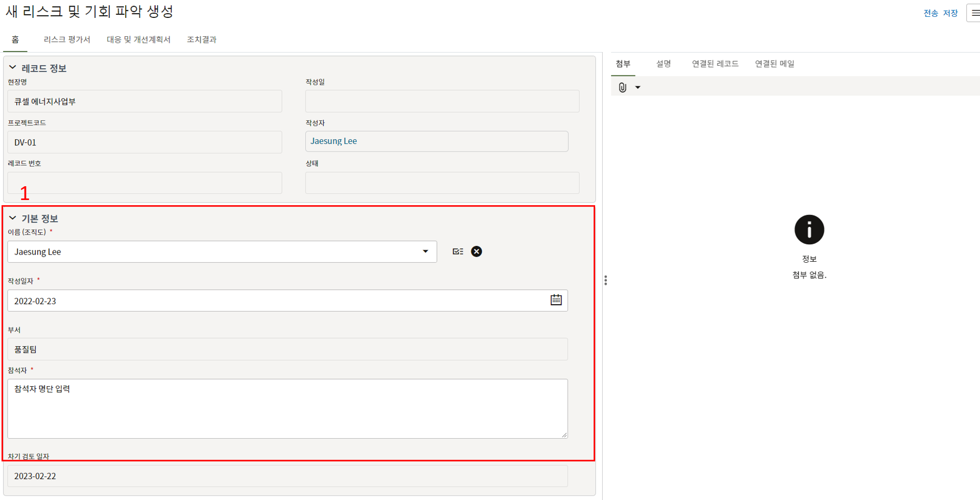Collapse the 기본 정보 section
This screenshot has height=500, width=980.
click(13, 218)
